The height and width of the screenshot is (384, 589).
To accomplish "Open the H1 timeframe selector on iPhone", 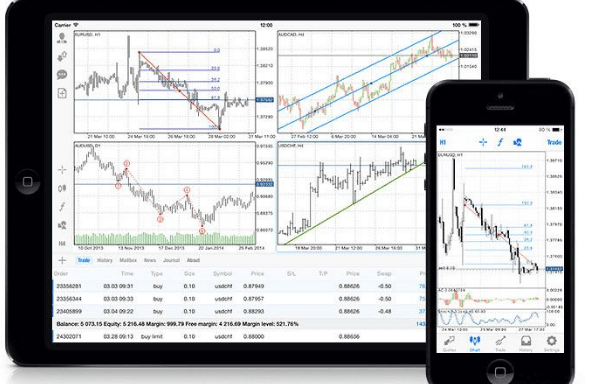I will click(443, 142).
